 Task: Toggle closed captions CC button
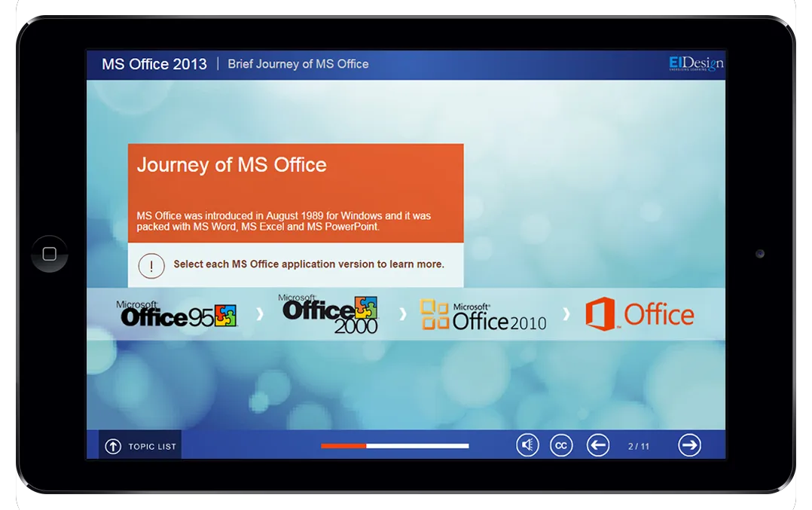click(561, 445)
